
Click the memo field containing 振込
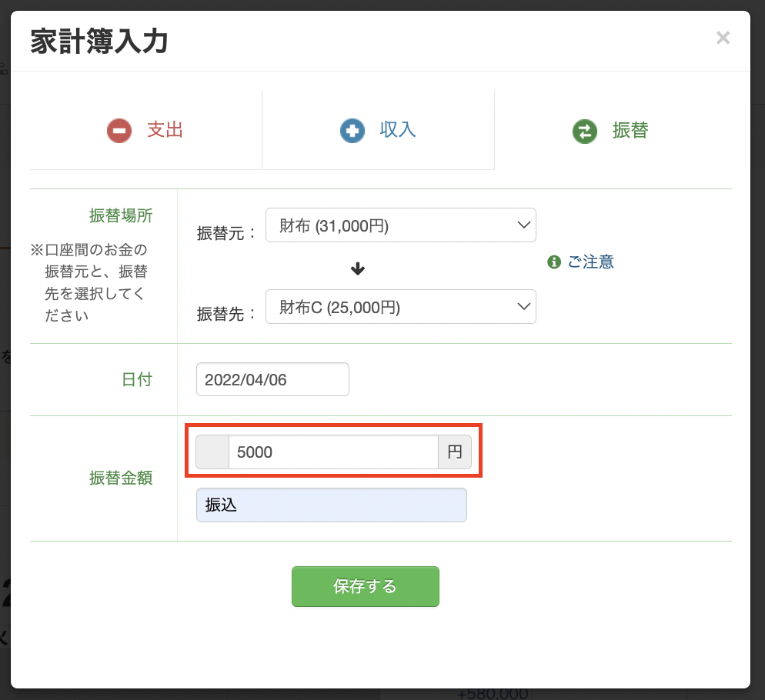[x=331, y=505]
